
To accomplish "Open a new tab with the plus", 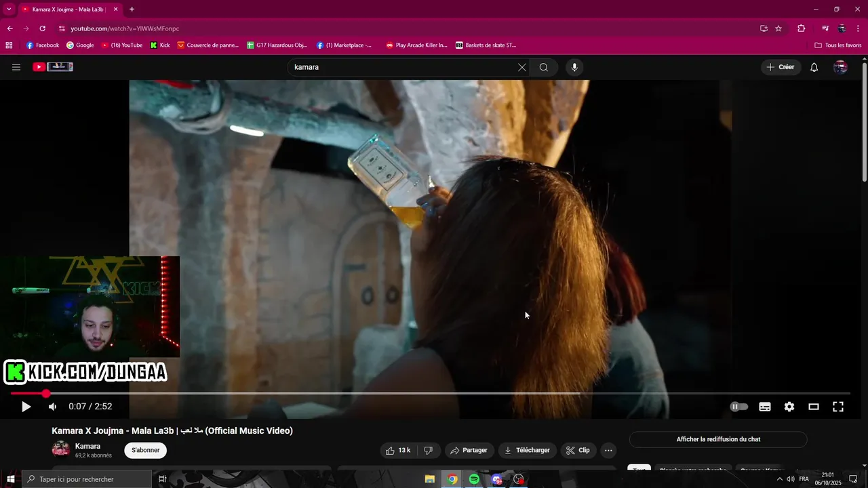I will click(132, 9).
